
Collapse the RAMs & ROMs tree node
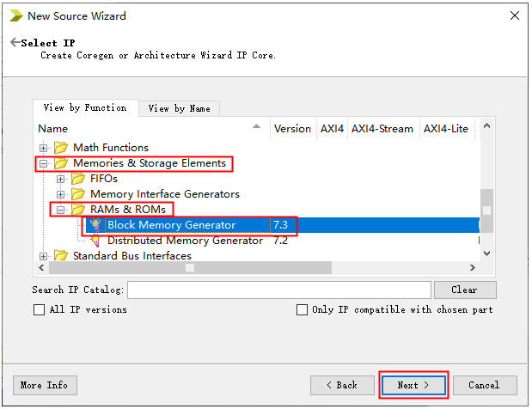tap(61, 210)
